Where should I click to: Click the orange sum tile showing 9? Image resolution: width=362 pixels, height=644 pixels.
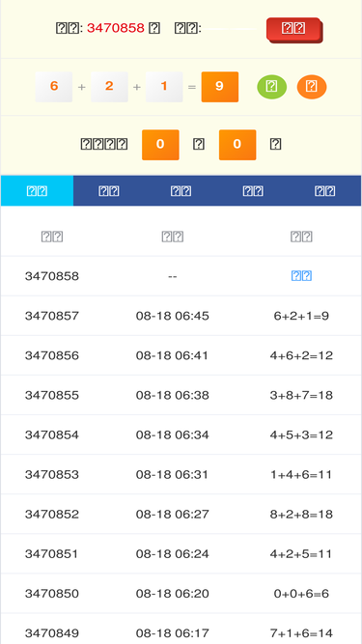point(219,87)
